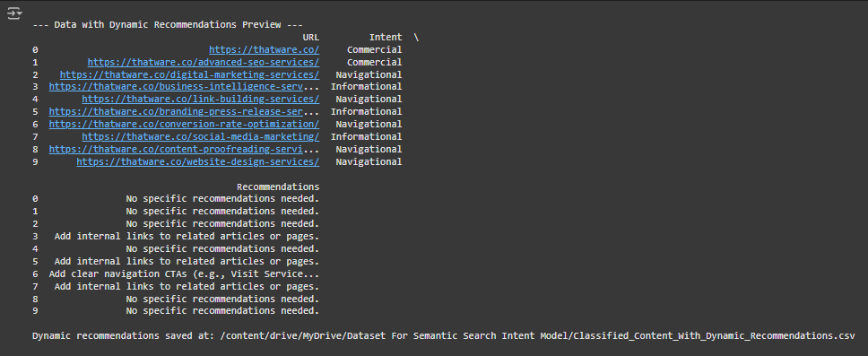Image resolution: width=868 pixels, height=356 pixels.
Task: Open the business-intelligence-serv link
Action: [x=176, y=87]
